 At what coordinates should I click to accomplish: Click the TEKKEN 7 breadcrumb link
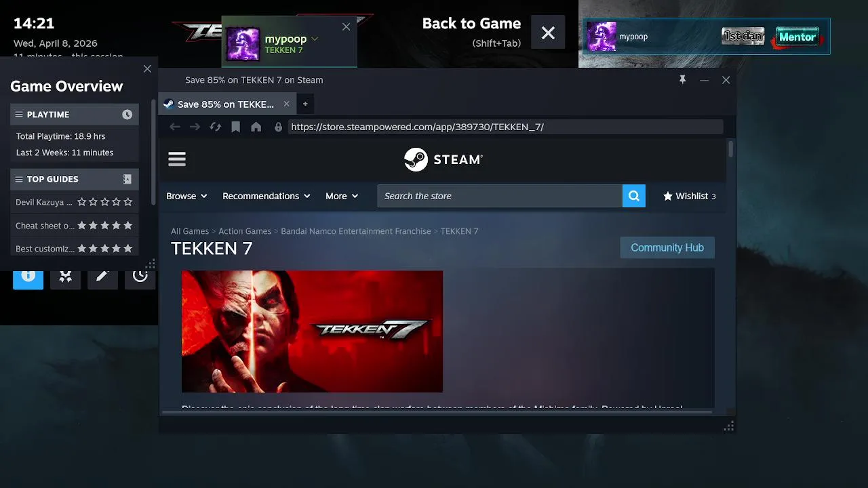[459, 231]
